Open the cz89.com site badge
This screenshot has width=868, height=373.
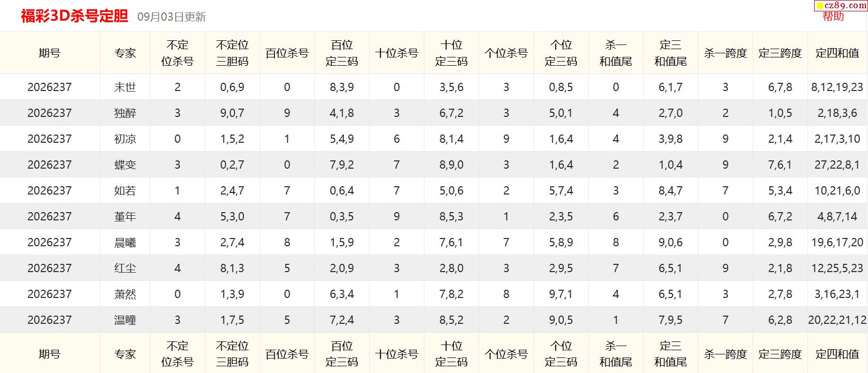click(x=841, y=5)
